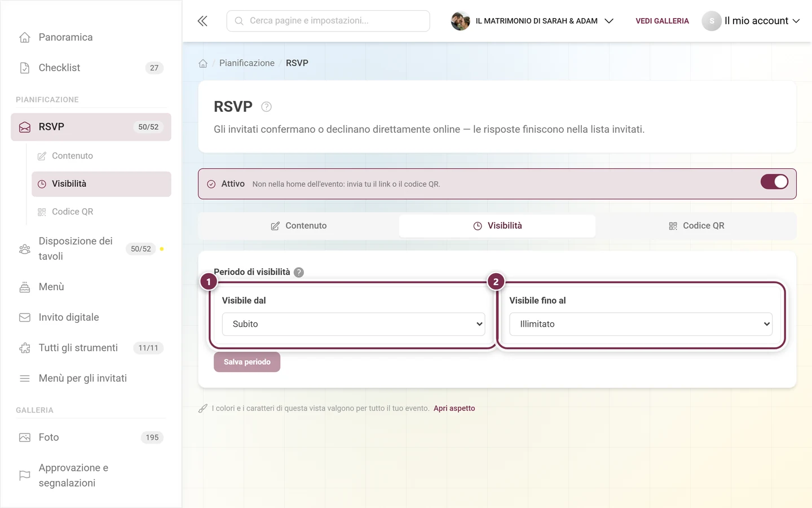
Task: Follow the Apri aspetto link
Action: (454, 408)
